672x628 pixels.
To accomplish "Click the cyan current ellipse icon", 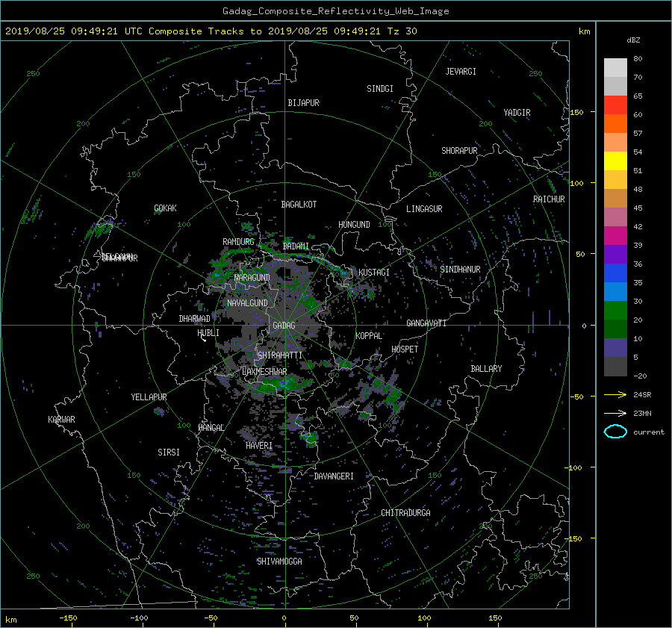I will [615, 432].
